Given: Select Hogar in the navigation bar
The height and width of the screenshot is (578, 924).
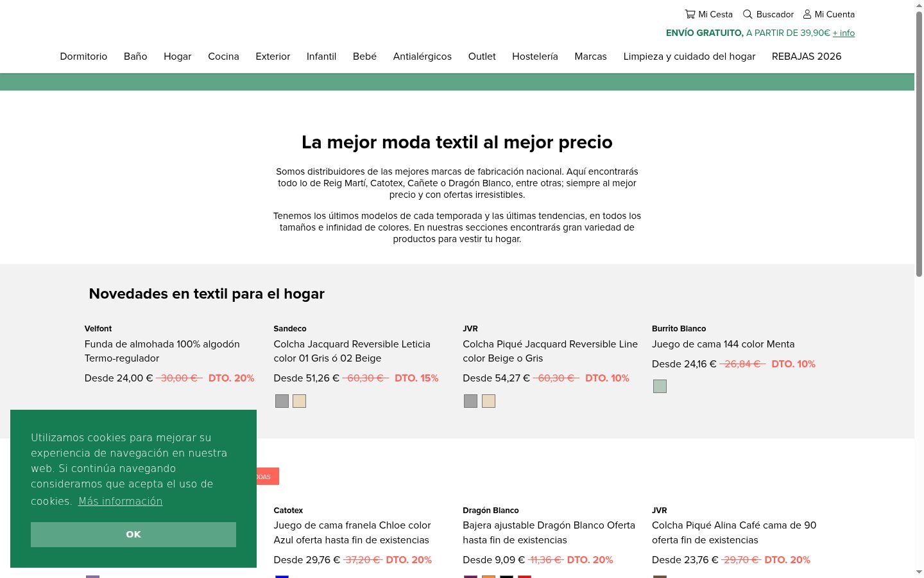Looking at the screenshot, I should 177,57.
